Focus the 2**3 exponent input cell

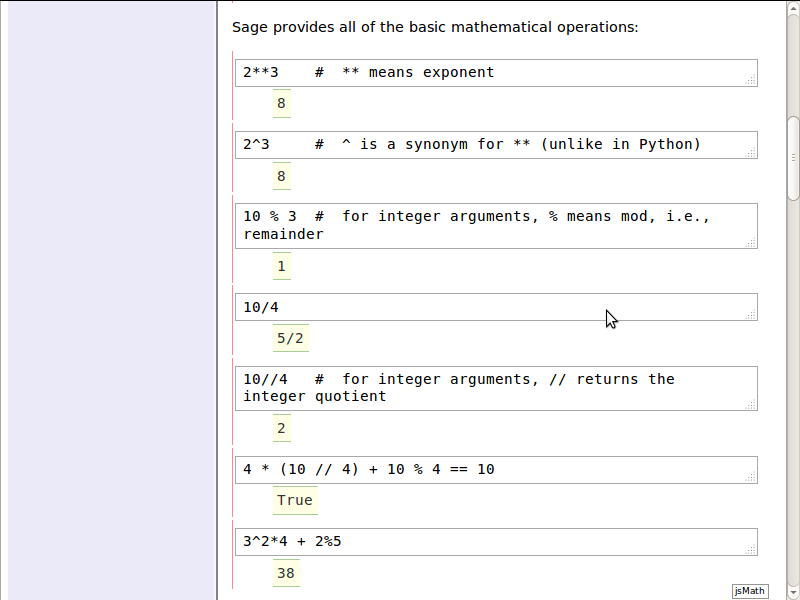490,73
